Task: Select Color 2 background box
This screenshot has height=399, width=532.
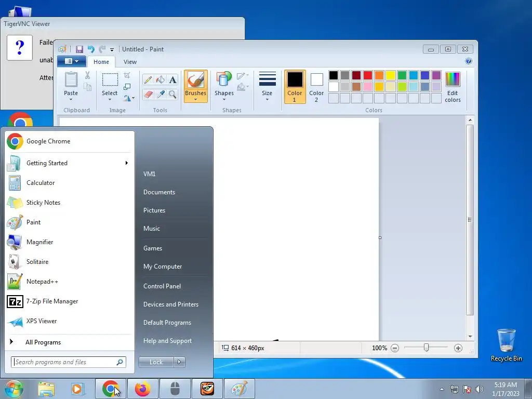Action: (316, 87)
